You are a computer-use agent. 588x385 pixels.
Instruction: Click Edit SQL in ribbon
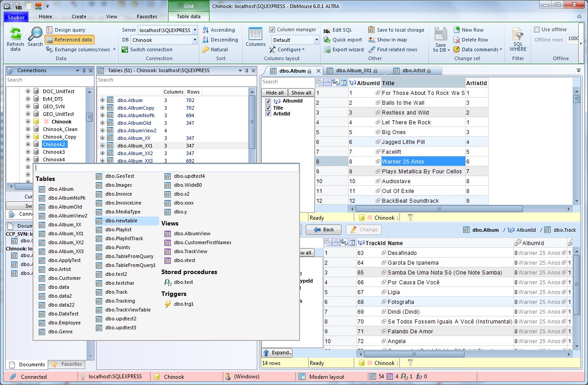(337, 30)
